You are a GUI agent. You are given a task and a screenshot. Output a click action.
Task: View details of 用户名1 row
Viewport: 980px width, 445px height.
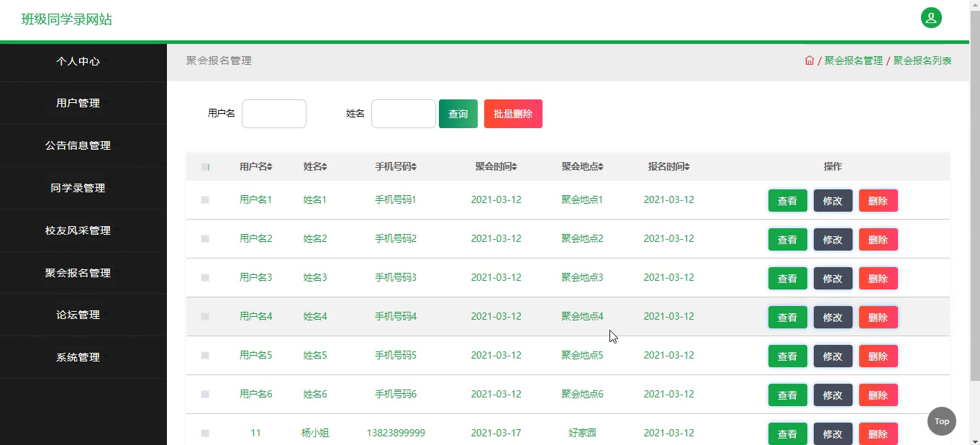click(x=788, y=201)
